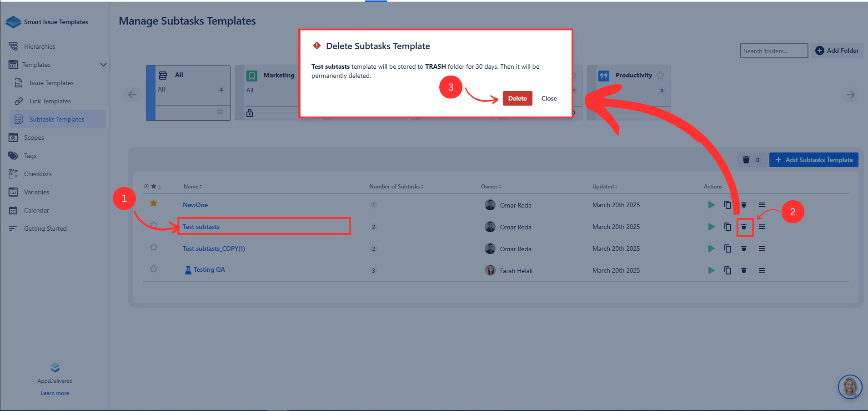
Task: Star the Test subtasts_COPY(1) template
Action: click(x=154, y=247)
